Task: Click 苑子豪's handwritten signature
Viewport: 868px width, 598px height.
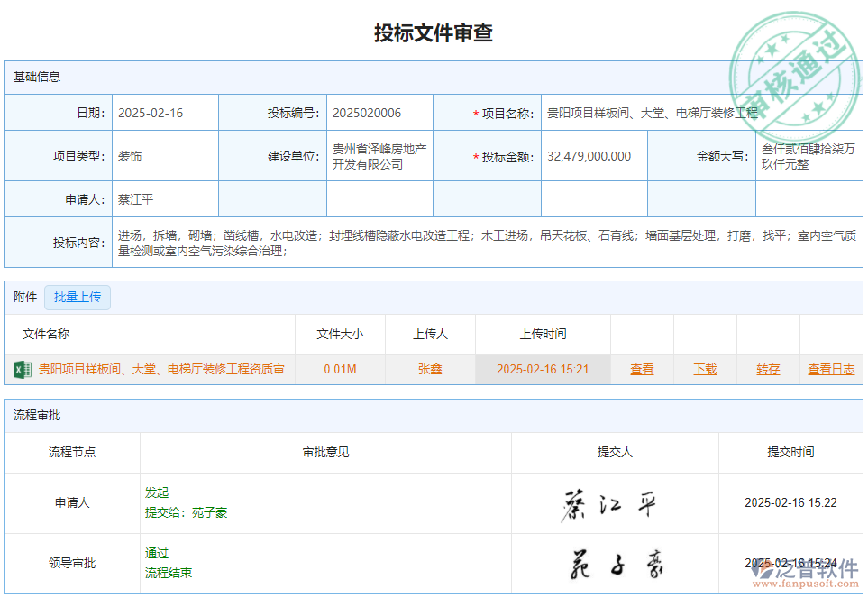Action: pyautogui.click(x=614, y=563)
